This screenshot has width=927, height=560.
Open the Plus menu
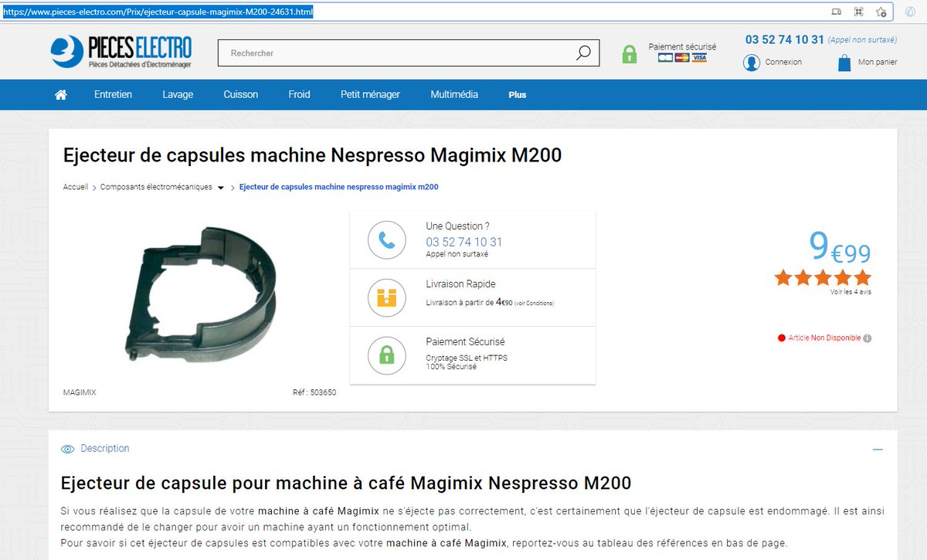518,95
